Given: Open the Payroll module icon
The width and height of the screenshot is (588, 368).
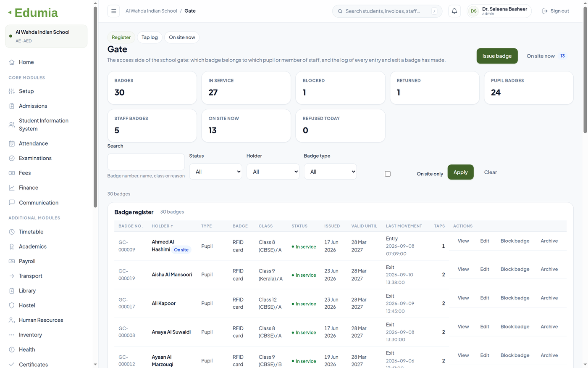Looking at the screenshot, I should coord(12,261).
